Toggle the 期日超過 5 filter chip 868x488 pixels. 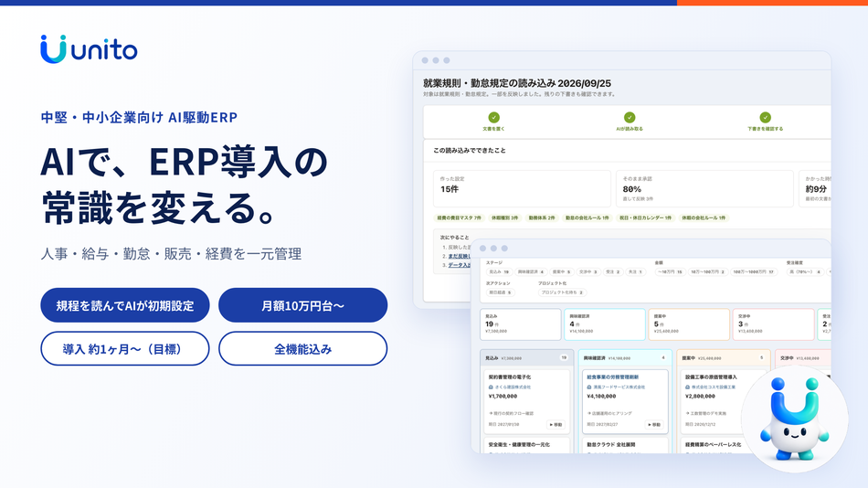click(x=501, y=292)
